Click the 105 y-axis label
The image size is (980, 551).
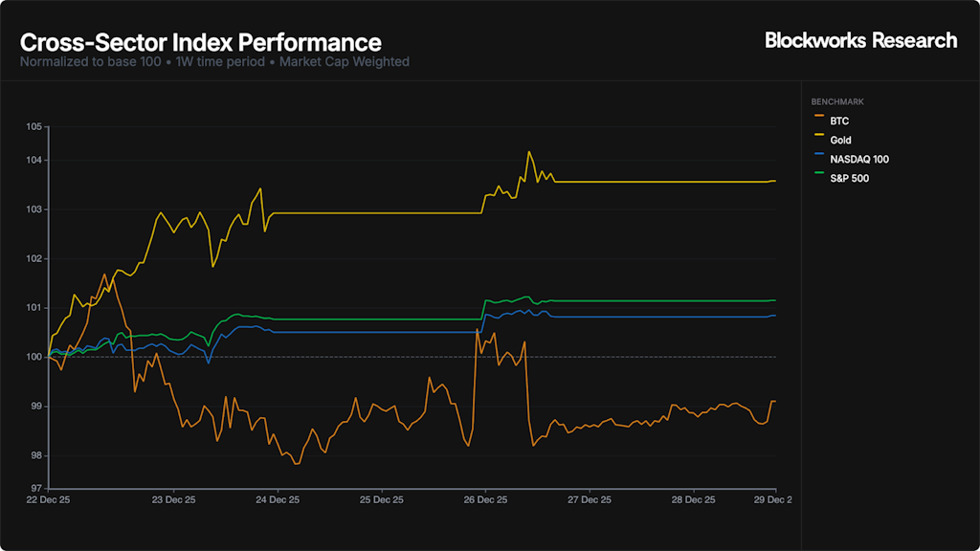point(34,126)
